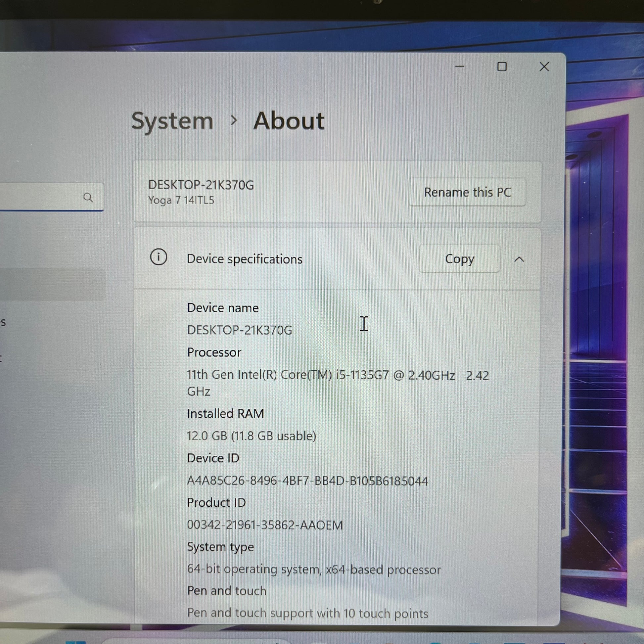
Task: Click the Device name label
Action: click(223, 308)
